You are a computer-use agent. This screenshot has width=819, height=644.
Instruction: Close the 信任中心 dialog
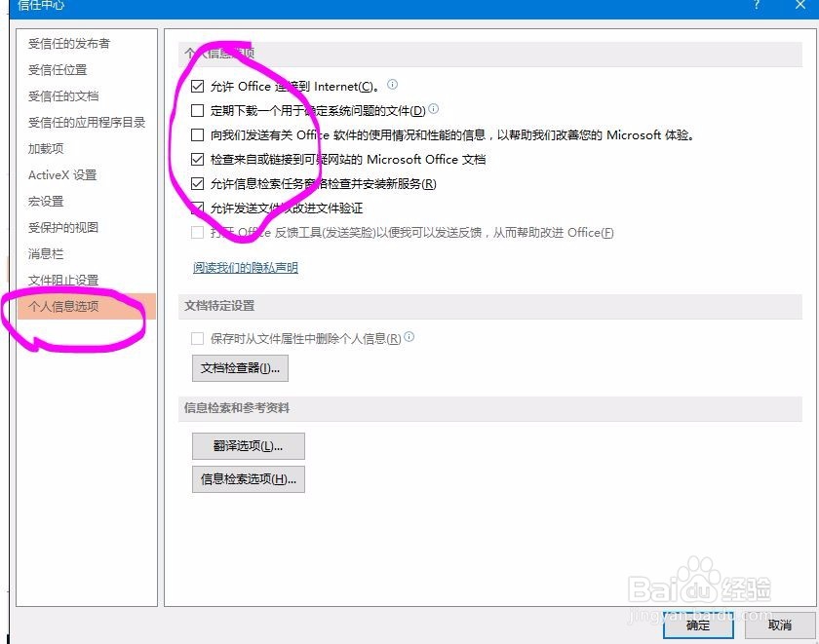800,5
